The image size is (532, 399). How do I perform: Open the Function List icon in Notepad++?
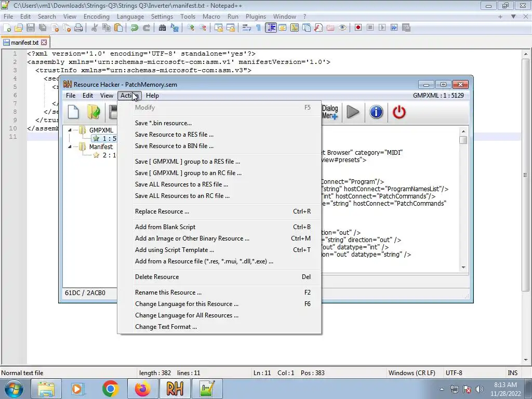point(318,28)
